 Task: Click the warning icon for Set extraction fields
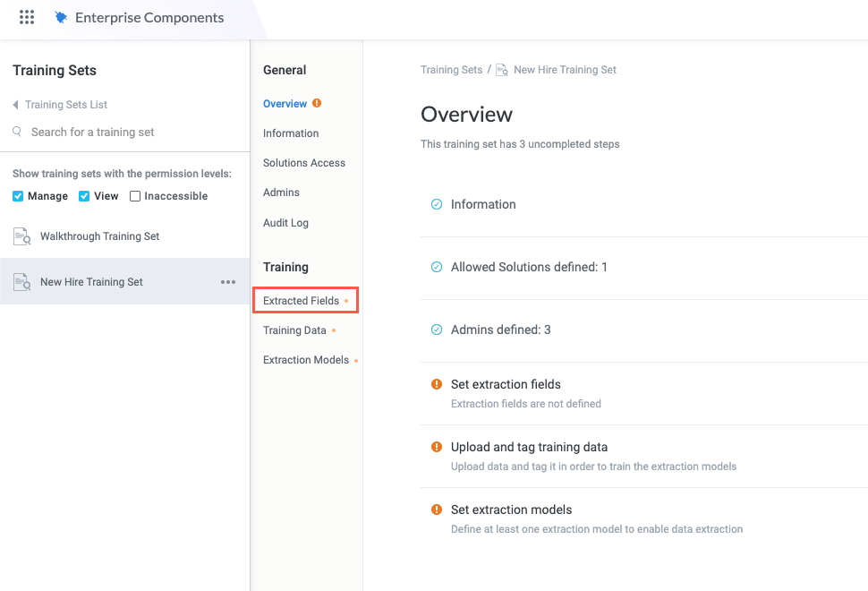(x=437, y=384)
